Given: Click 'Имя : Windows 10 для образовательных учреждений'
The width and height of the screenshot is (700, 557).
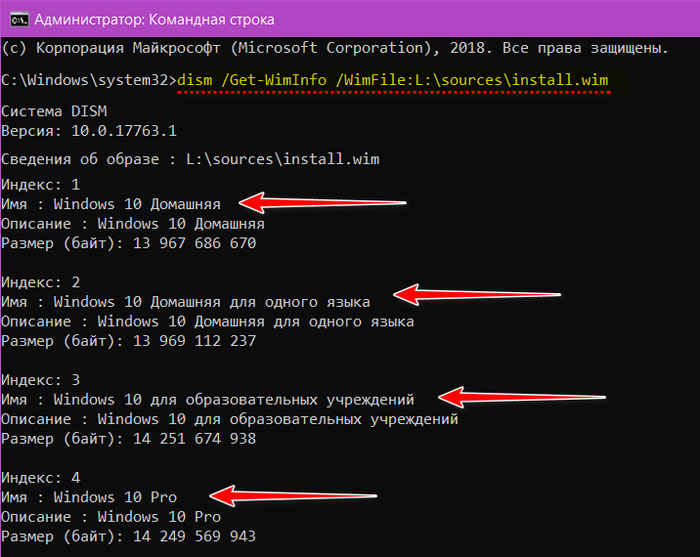Looking at the screenshot, I should [208, 400].
